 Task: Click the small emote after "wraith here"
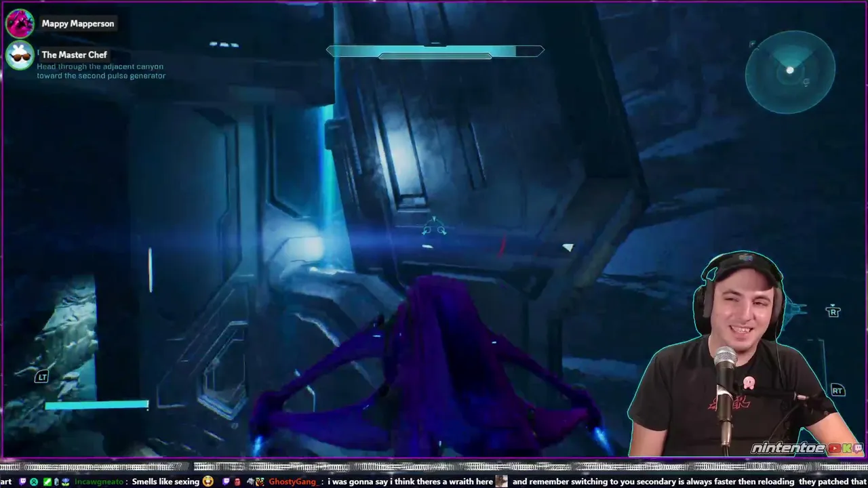[x=501, y=482]
